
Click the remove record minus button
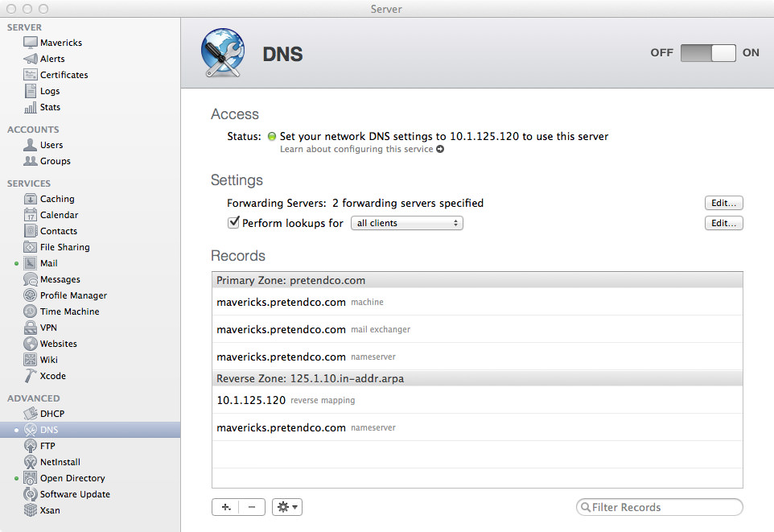click(252, 507)
